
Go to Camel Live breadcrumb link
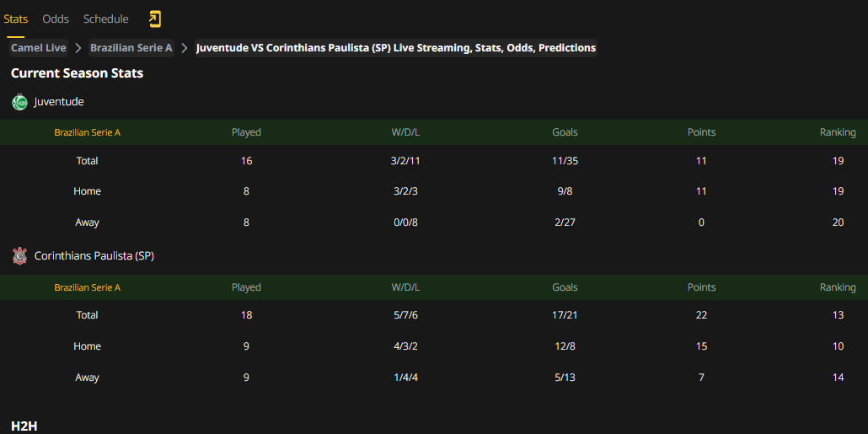tap(39, 48)
